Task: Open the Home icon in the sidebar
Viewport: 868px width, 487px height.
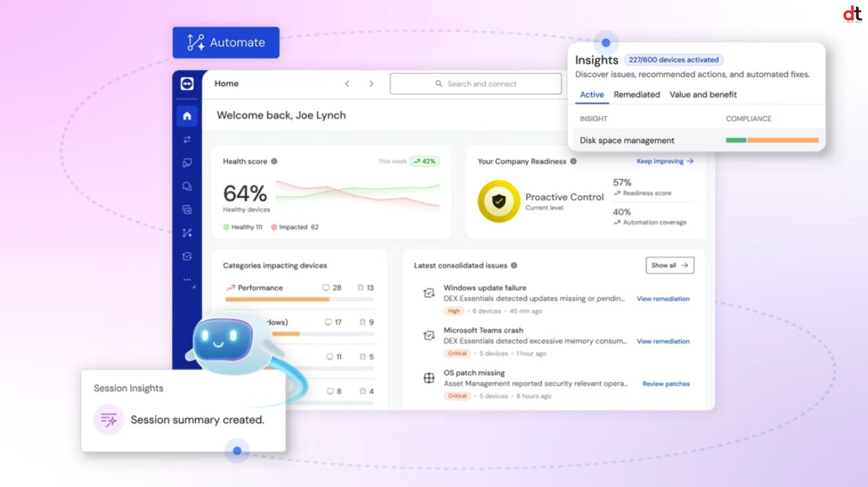Action: tap(187, 116)
